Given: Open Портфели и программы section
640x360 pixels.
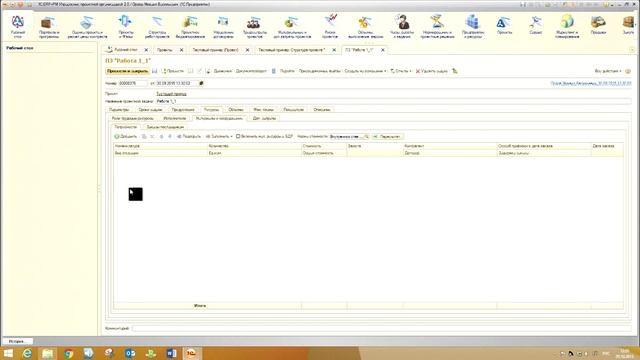Looking at the screenshot, I should (49, 27).
